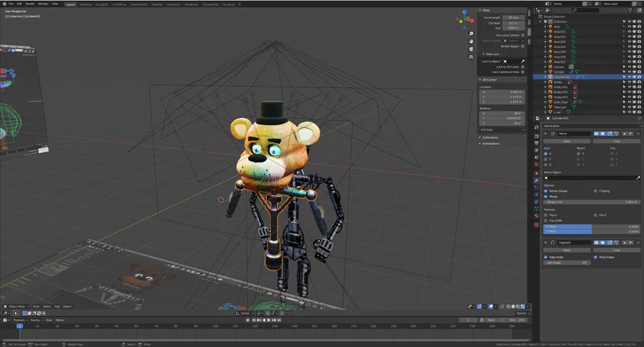
Task: Open the Object Data properties tab icon
Action: tap(537, 209)
